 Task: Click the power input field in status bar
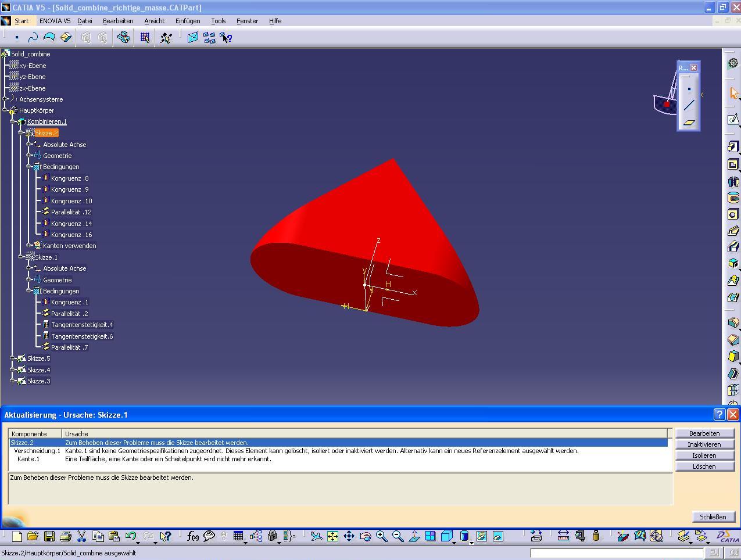618,553
